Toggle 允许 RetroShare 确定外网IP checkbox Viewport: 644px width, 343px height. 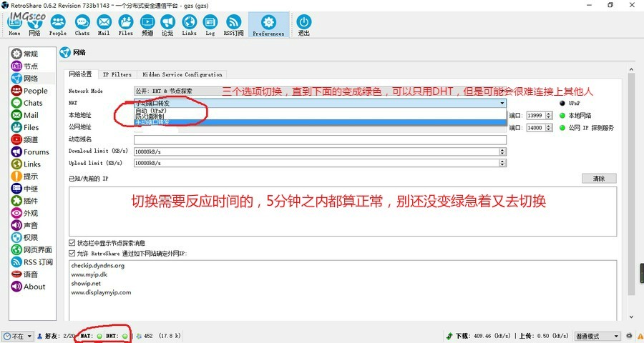point(72,254)
